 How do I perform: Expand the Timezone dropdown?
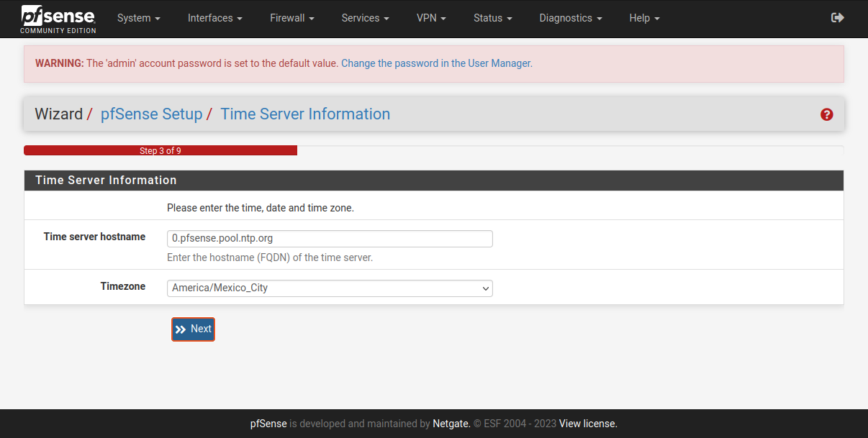[x=330, y=288]
